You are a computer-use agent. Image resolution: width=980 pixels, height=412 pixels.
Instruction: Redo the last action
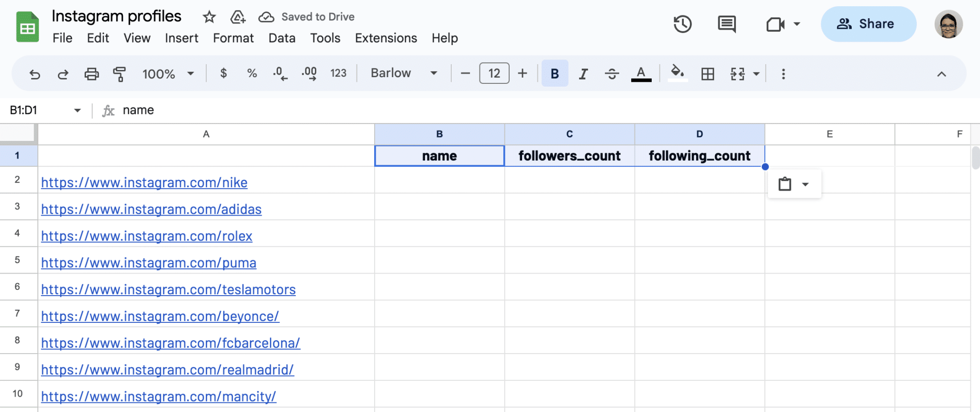click(63, 74)
